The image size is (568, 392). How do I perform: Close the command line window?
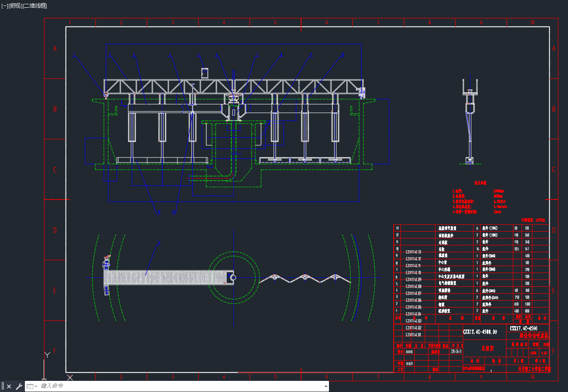tap(9, 386)
